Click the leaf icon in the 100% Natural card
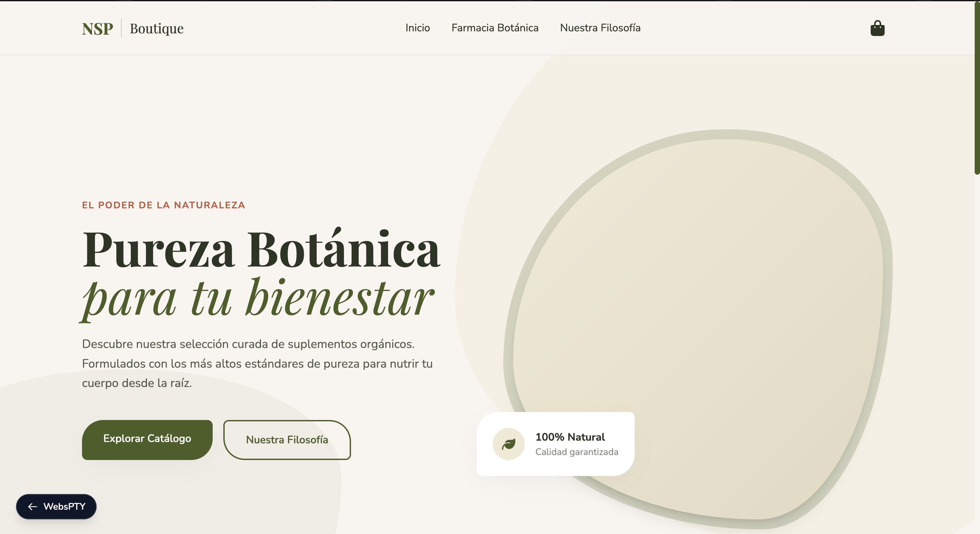980x534 pixels. (x=508, y=444)
